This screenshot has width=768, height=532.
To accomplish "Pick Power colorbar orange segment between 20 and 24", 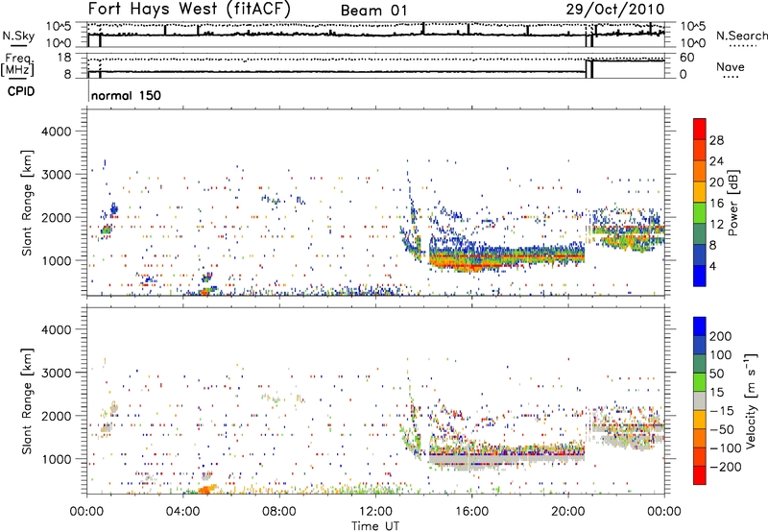I will pos(700,172).
